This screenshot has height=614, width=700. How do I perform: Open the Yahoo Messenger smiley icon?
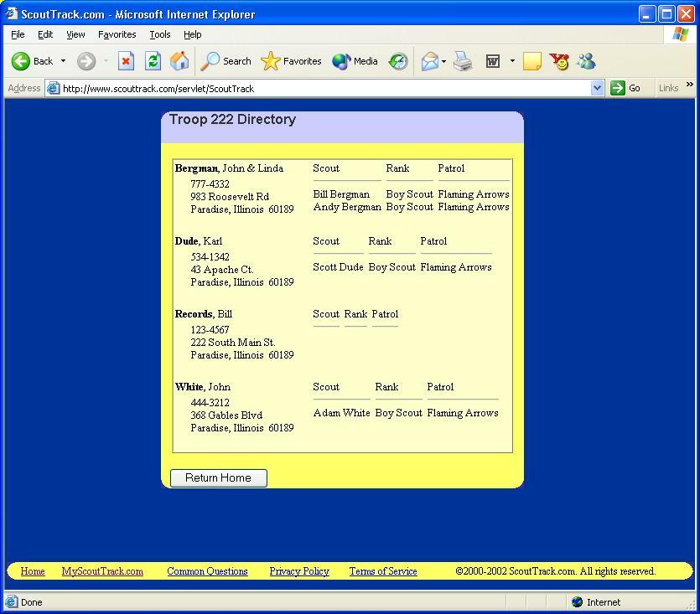click(x=559, y=61)
